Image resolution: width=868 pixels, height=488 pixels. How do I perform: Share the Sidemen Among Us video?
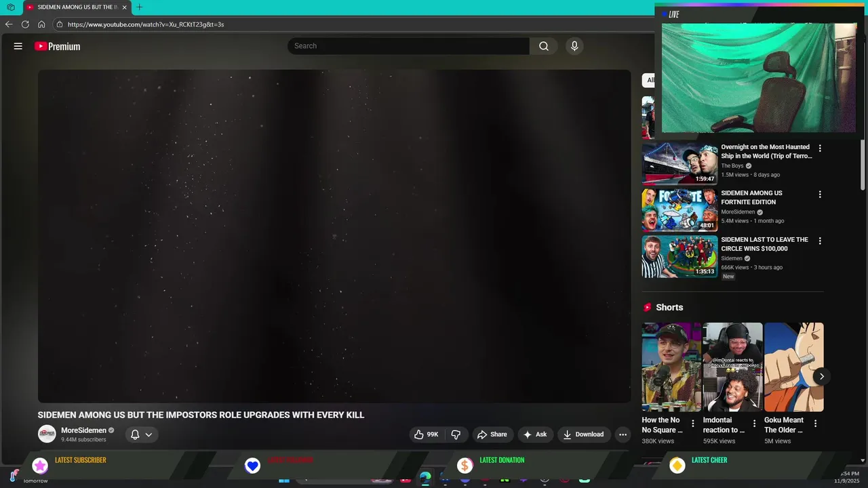click(492, 434)
